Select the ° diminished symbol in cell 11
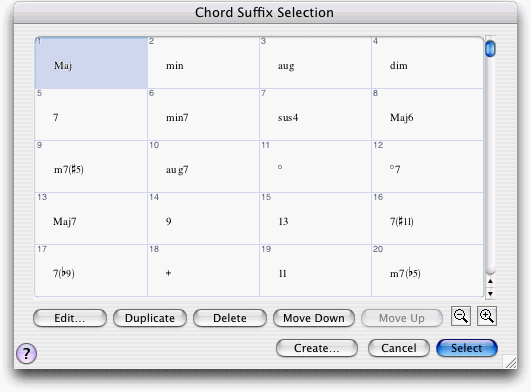531x392 pixels. (x=315, y=167)
